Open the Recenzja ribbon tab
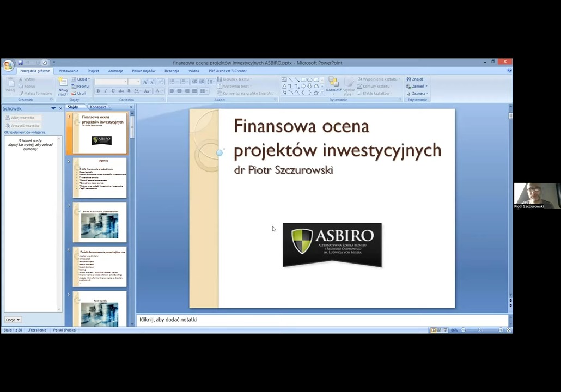The image size is (561, 392). click(x=172, y=71)
